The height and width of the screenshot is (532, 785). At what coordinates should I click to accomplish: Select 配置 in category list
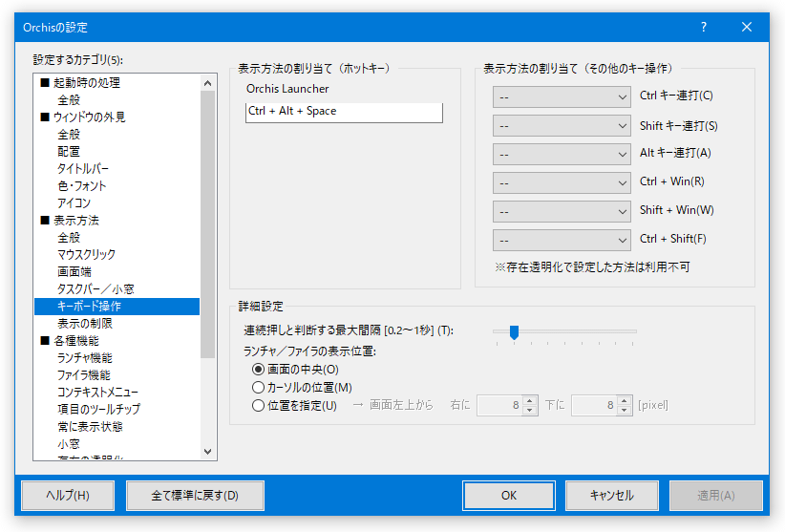click(x=69, y=152)
